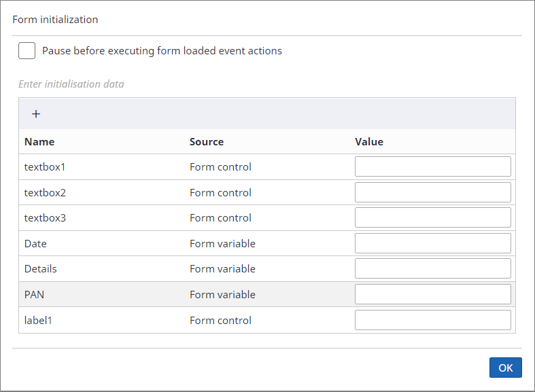Click the plus icon to add initialisation data
535x392 pixels.
pos(36,114)
